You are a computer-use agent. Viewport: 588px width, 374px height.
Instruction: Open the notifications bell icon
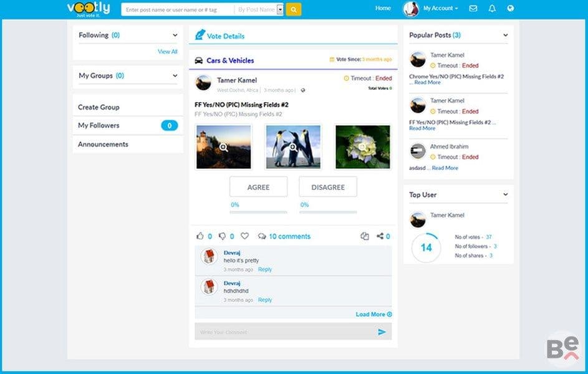492,8
